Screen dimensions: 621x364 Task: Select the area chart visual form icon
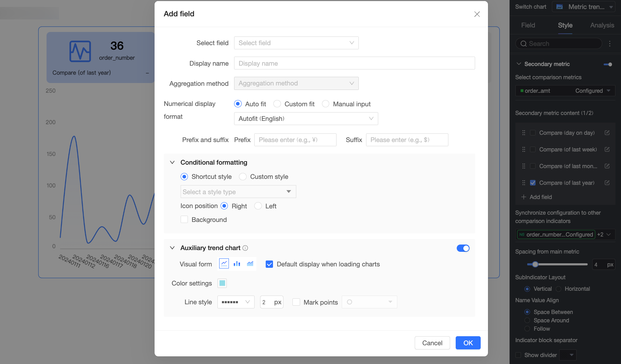click(x=250, y=264)
